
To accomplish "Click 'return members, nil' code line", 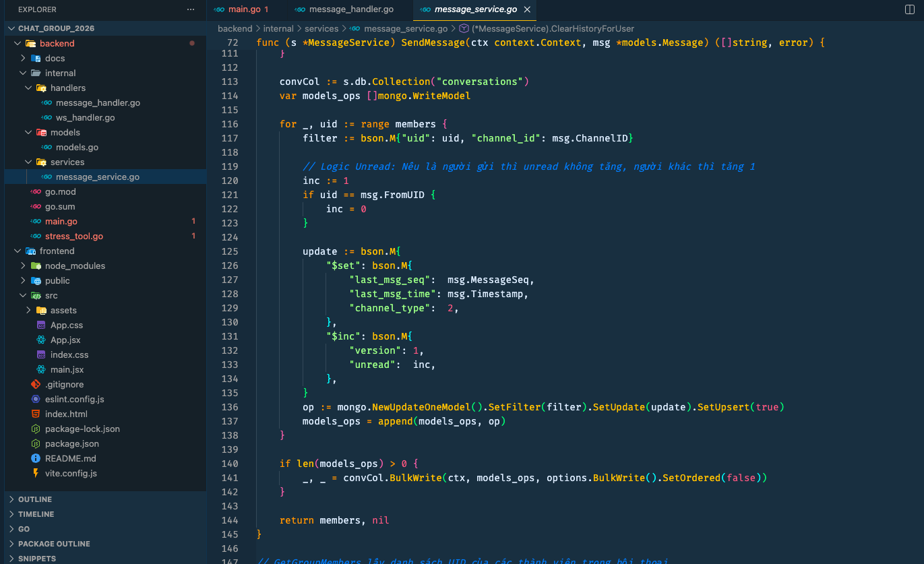I will click(x=334, y=520).
